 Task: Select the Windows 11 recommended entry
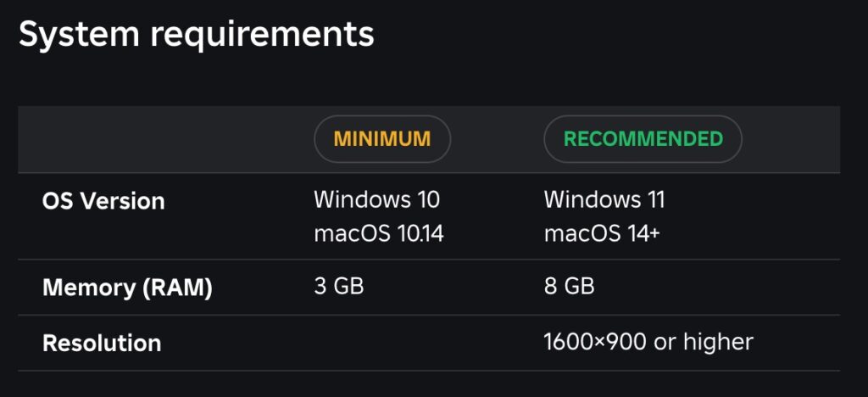[x=604, y=199]
